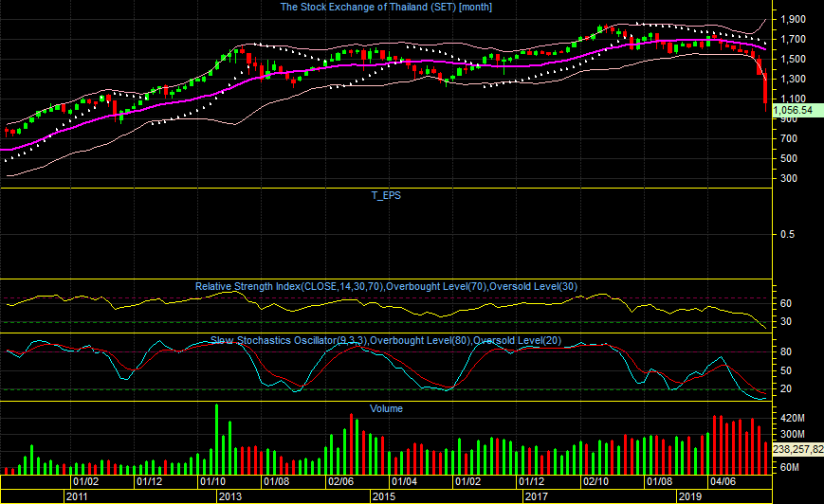Viewport: 824px width, 504px height.
Task: Click the 300M volume axis label
Action: point(793,434)
